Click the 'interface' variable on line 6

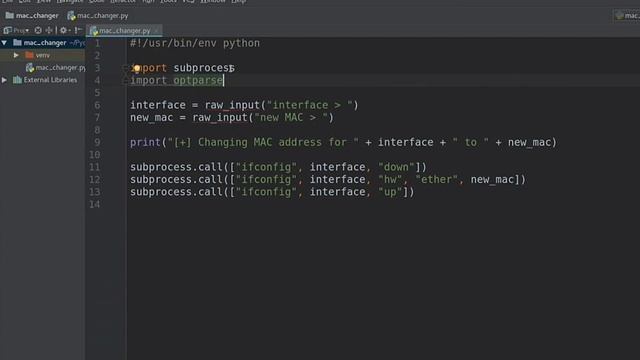[x=158, y=105]
